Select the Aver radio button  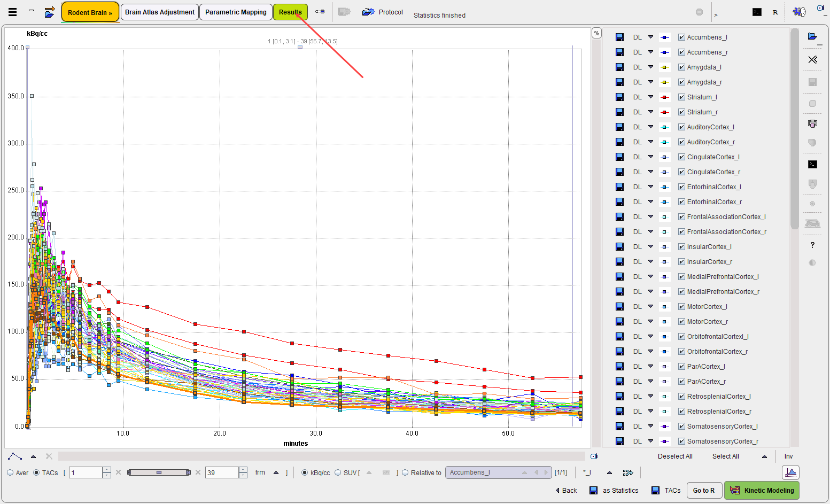pyautogui.click(x=10, y=472)
